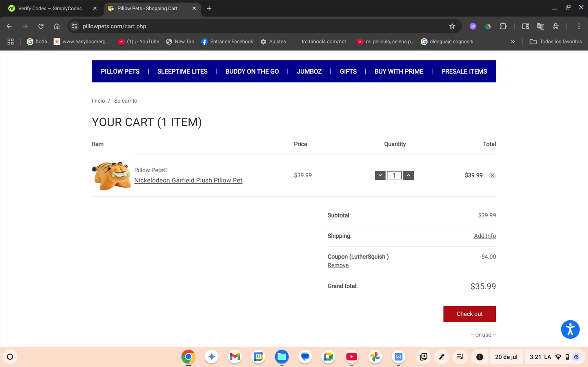Close the Pillow Pets - Shopping Cart tab
Viewport: 588px width, 367px height.
coord(194,8)
